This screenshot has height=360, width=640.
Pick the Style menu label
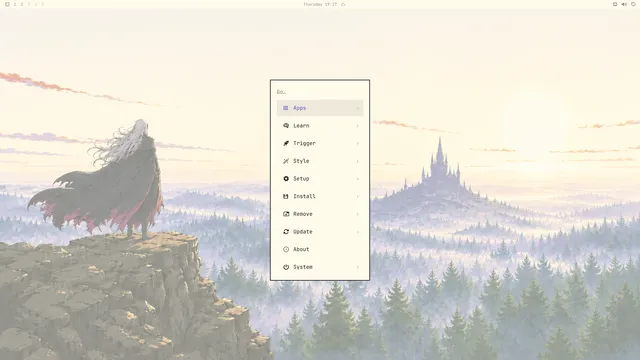pyautogui.click(x=301, y=161)
